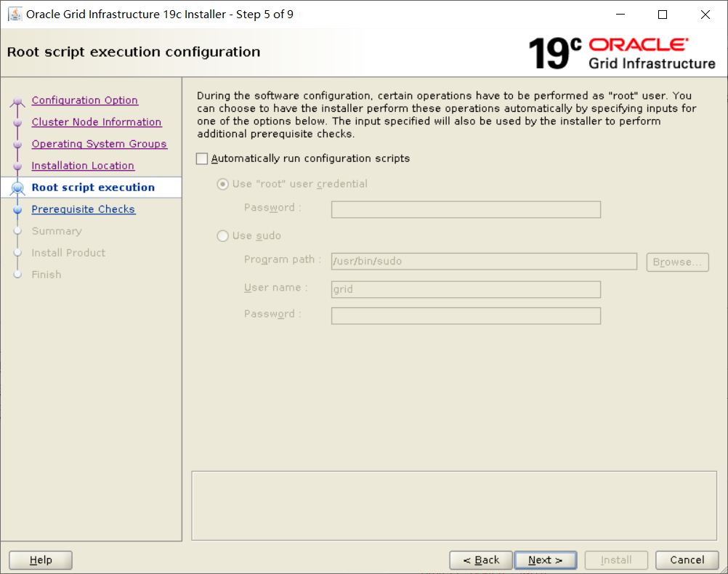This screenshot has width=728, height=574.
Task: Minimize the installer window
Action: [620, 15]
